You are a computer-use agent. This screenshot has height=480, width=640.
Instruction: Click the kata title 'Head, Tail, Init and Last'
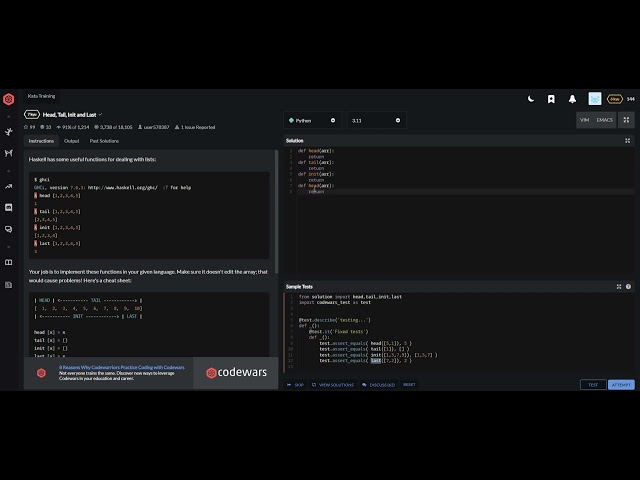pyautogui.click(x=69, y=115)
